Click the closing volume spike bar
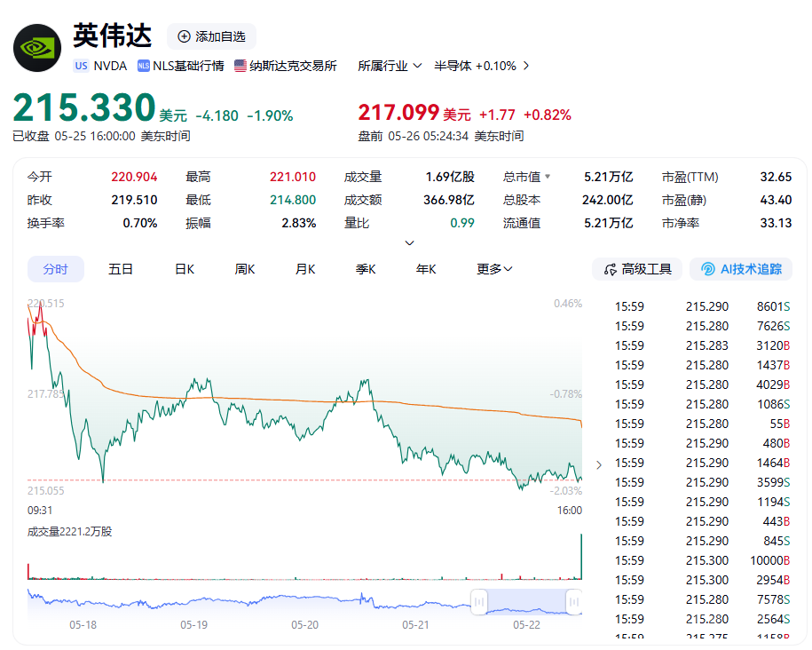This screenshot has width=812, height=650. [581, 556]
